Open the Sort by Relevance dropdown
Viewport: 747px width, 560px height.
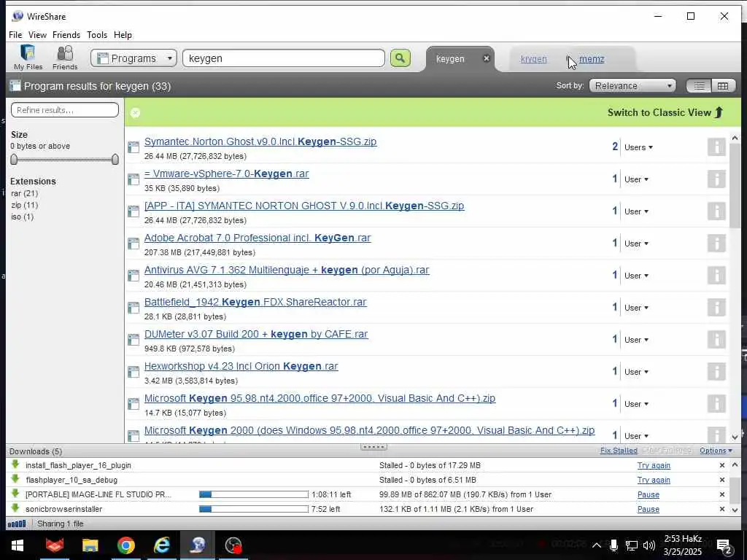click(632, 86)
